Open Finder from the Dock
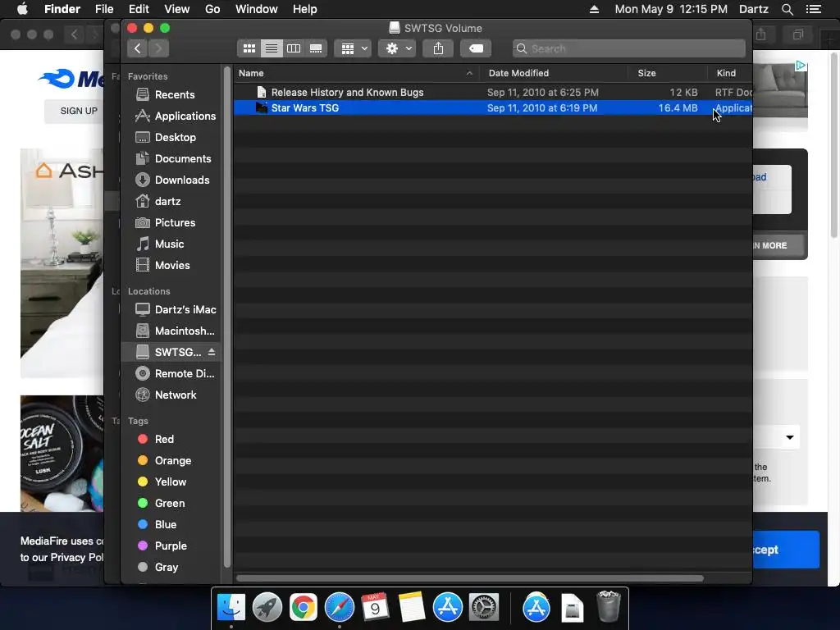840x630 pixels. click(231, 607)
